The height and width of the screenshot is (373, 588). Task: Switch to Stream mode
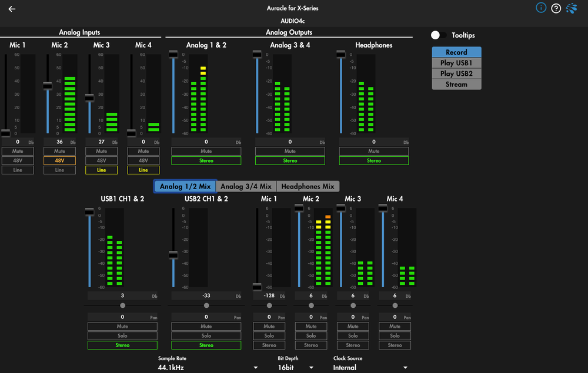(x=456, y=84)
